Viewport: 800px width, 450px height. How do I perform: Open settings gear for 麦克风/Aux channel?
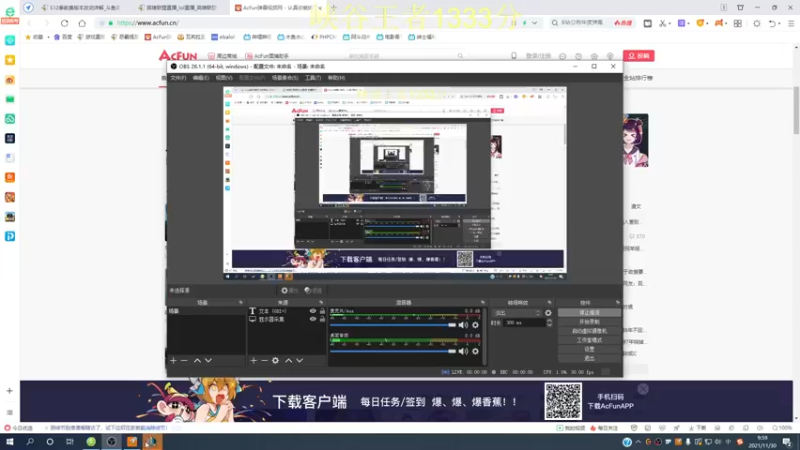pyautogui.click(x=476, y=325)
